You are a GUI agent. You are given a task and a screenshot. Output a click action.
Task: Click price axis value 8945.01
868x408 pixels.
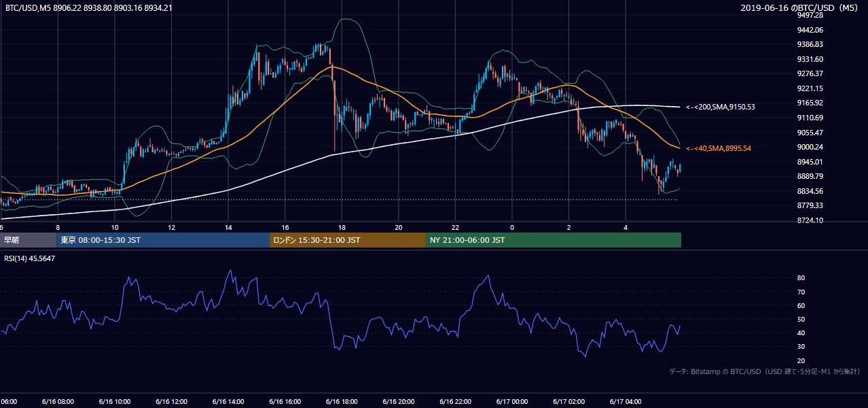810,162
